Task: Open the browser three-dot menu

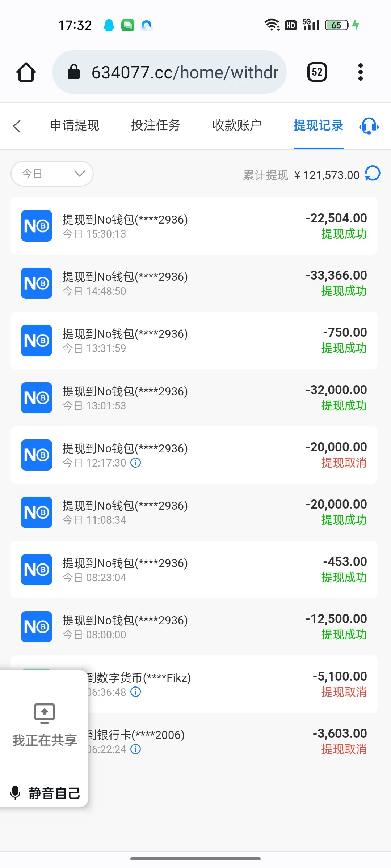Action: pos(360,72)
